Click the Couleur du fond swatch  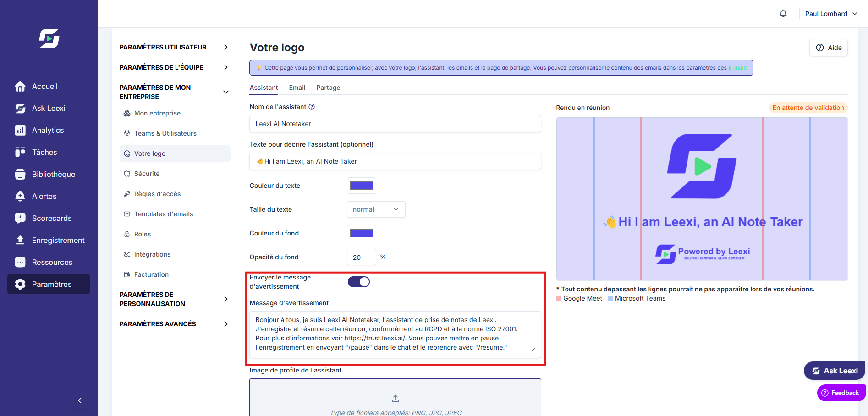[x=362, y=233]
